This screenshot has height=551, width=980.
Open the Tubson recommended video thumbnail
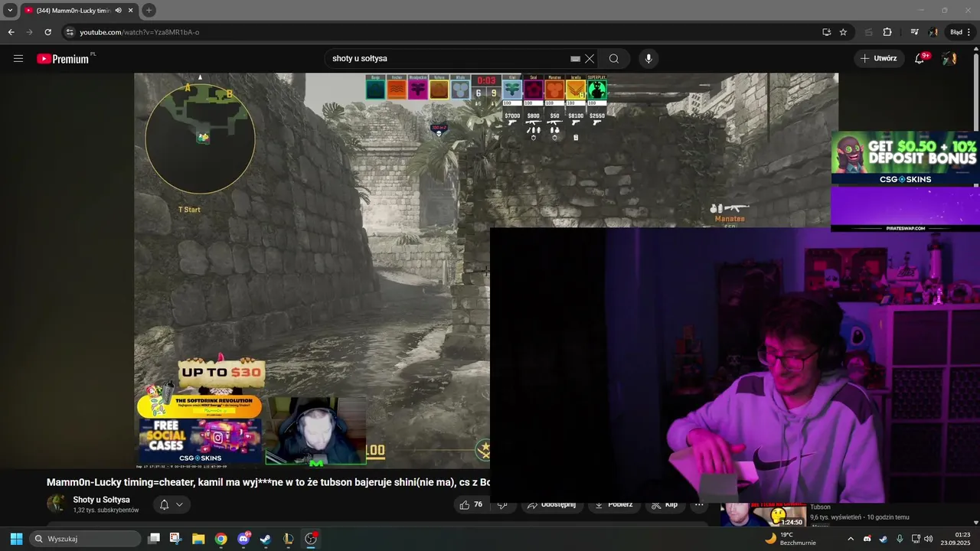tap(763, 515)
